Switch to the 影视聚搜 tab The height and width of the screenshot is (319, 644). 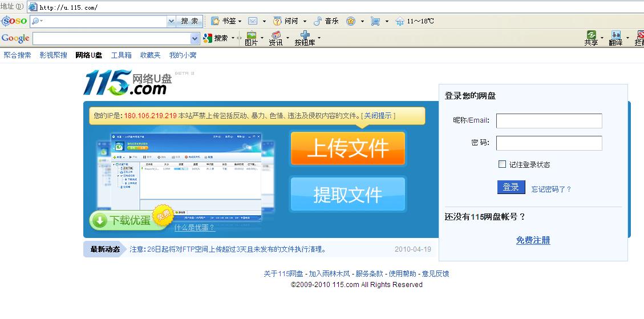click(54, 55)
